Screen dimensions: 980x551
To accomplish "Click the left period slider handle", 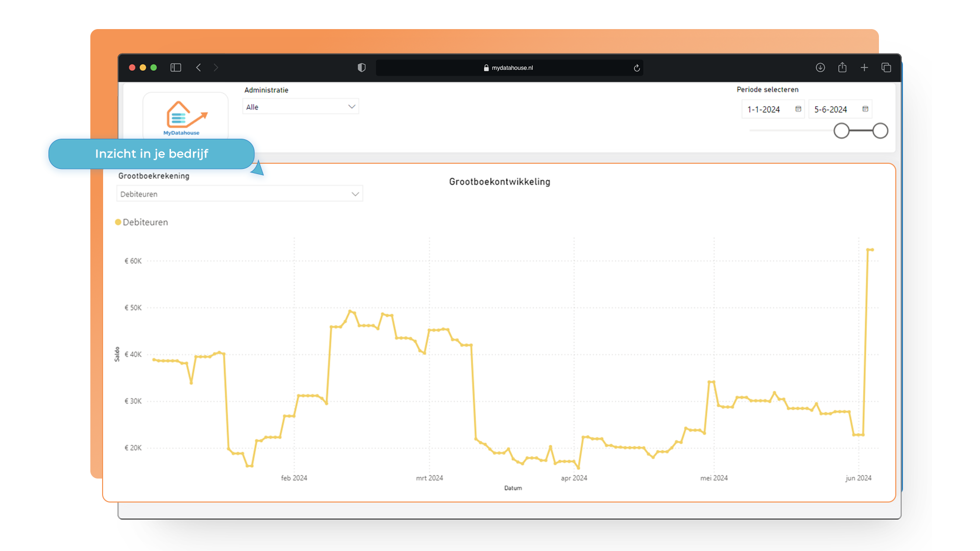I will (841, 131).
